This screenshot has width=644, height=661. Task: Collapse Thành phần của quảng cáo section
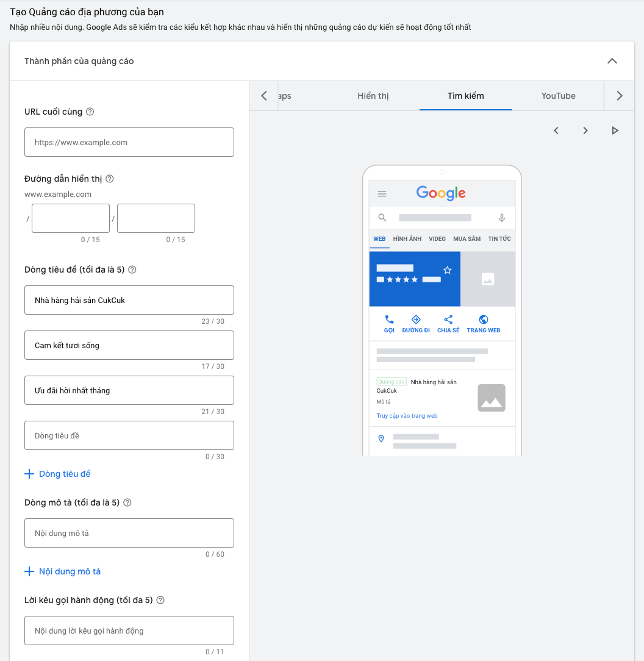coord(612,61)
